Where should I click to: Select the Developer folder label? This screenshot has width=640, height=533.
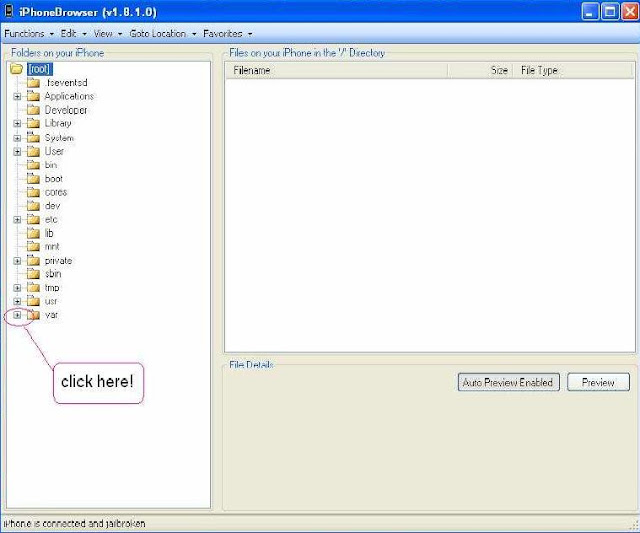(x=66, y=110)
